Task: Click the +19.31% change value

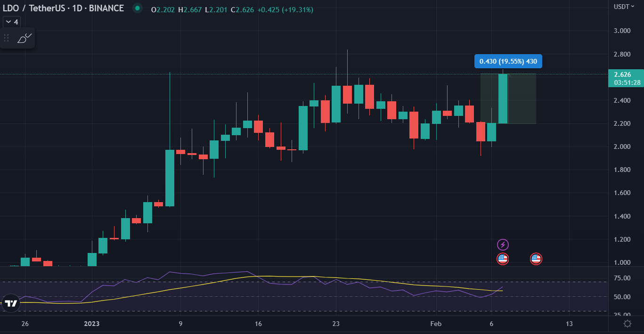Action: click(297, 8)
